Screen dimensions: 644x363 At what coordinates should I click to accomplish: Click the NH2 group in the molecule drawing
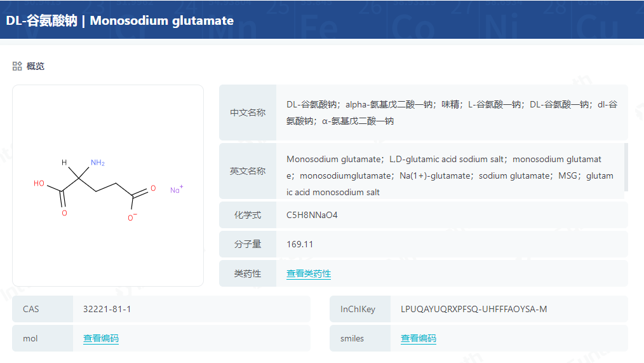pyautogui.click(x=97, y=163)
